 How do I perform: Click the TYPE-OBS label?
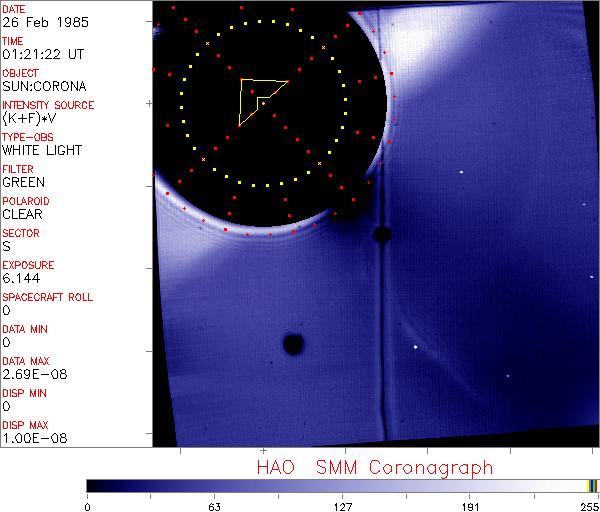point(28,137)
